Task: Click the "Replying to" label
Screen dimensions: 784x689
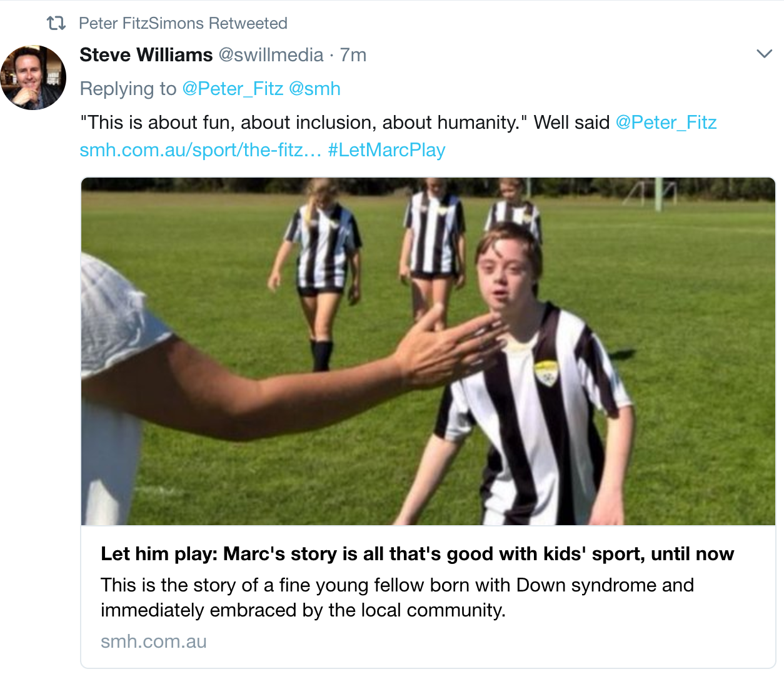Action: tap(128, 89)
